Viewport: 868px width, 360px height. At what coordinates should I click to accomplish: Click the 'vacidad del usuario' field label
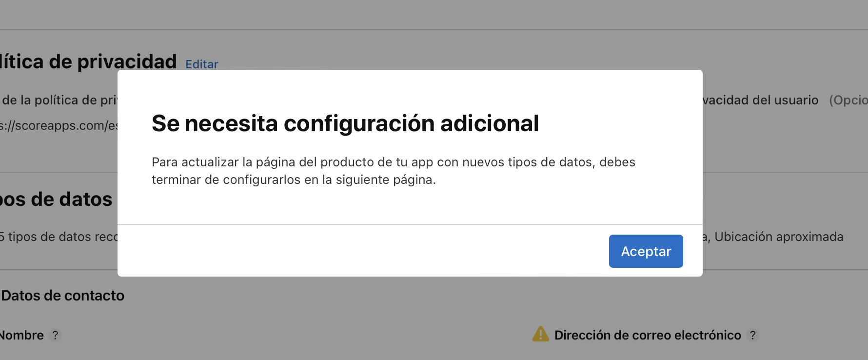[761, 100]
